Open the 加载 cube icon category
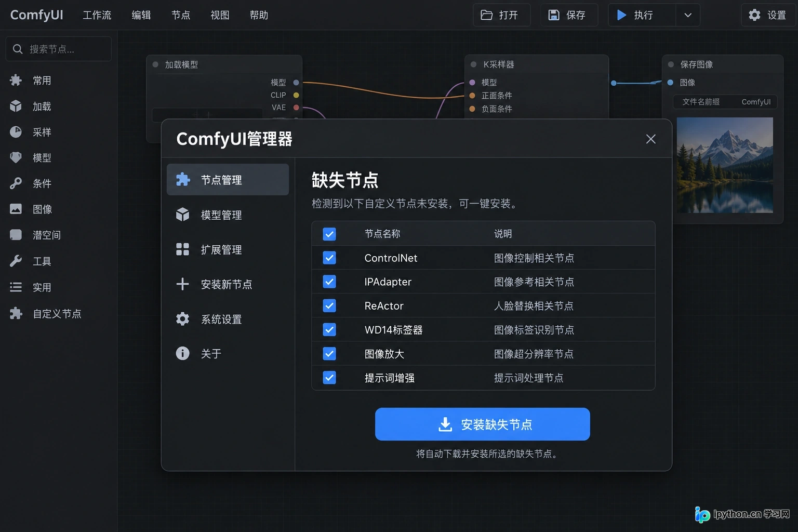 [x=16, y=106]
